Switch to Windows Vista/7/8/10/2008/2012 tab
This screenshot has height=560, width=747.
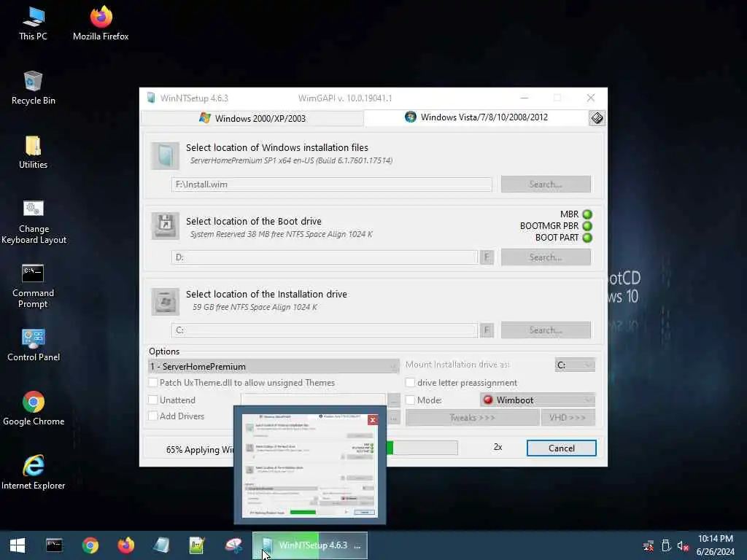click(476, 117)
